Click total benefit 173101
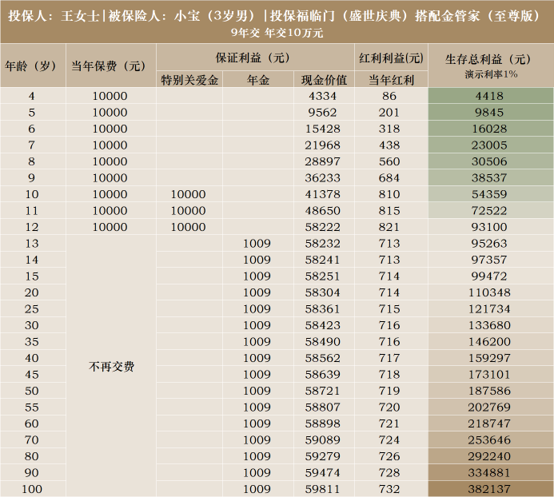The image size is (554, 497). click(489, 375)
